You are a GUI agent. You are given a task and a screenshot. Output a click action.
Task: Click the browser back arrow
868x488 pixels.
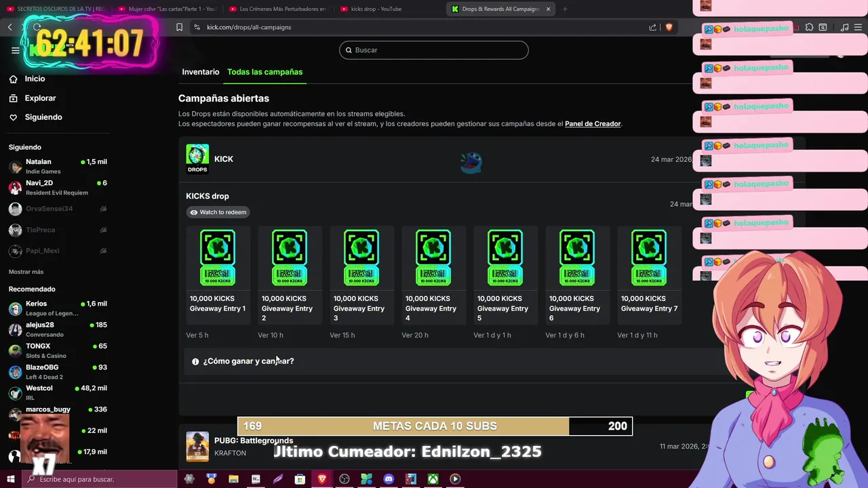[x=10, y=27]
